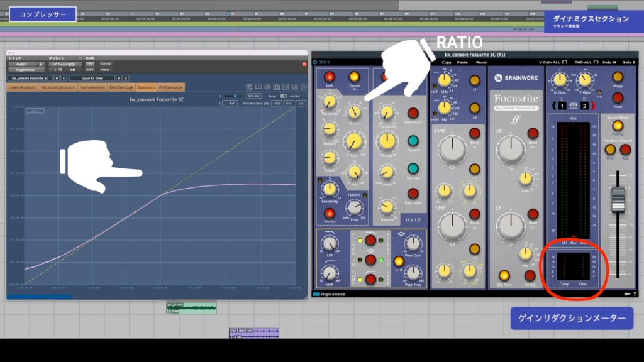Toggle the channel Mute button

(618, 97)
